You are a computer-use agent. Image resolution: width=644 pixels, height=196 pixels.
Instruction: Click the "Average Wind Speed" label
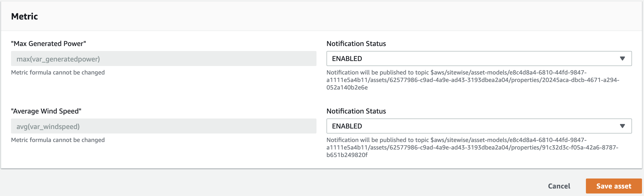46,111
